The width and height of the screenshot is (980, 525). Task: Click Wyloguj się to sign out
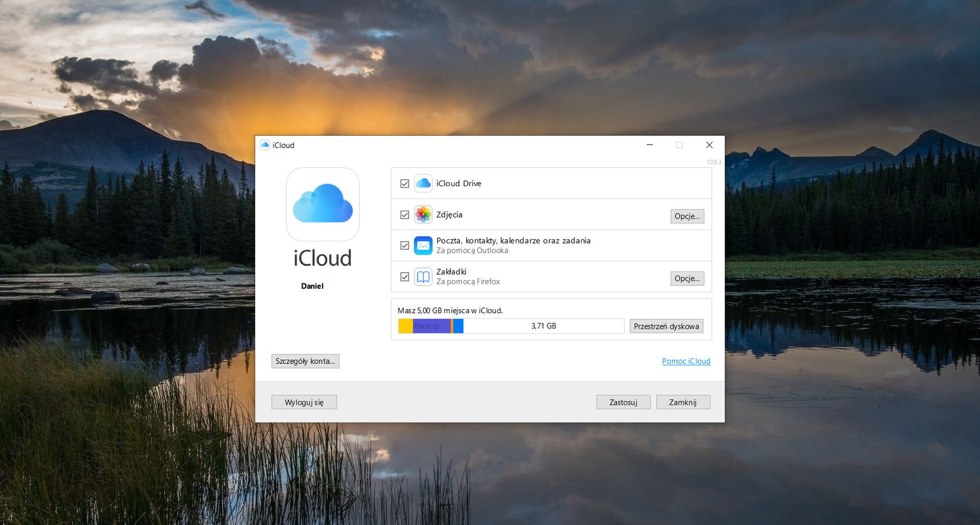pos(304,402)
